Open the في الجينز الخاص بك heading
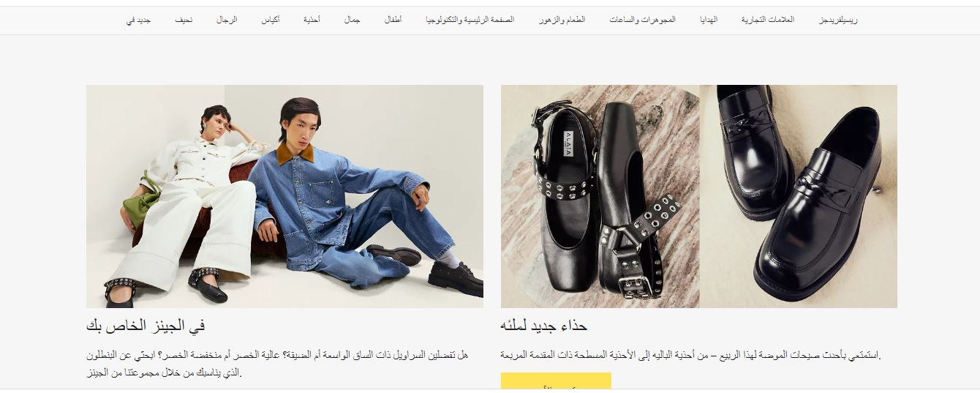 coord(146,326)
